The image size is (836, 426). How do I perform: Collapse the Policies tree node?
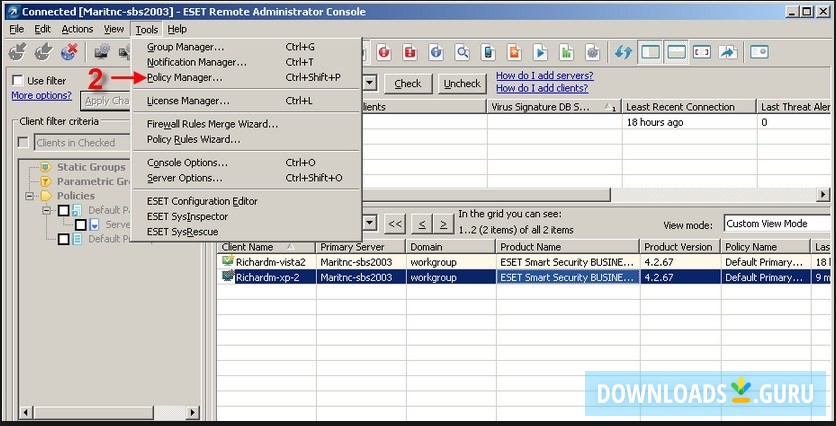(29, 196)
